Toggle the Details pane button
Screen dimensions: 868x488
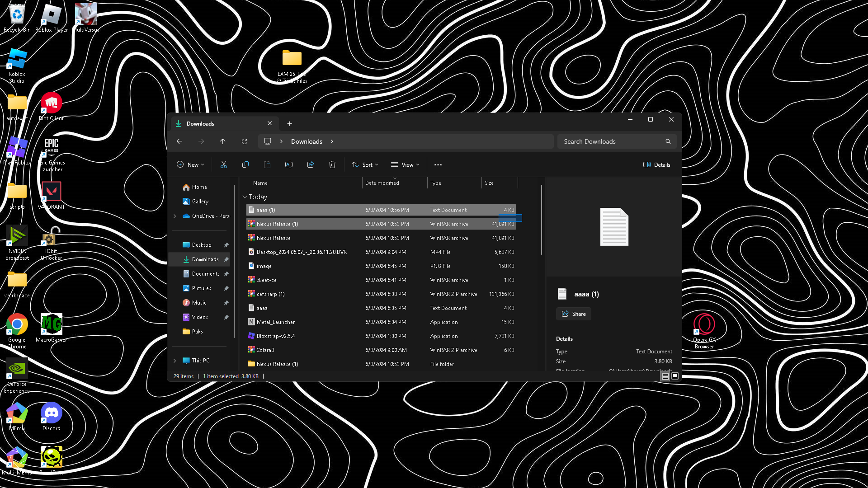657,164
